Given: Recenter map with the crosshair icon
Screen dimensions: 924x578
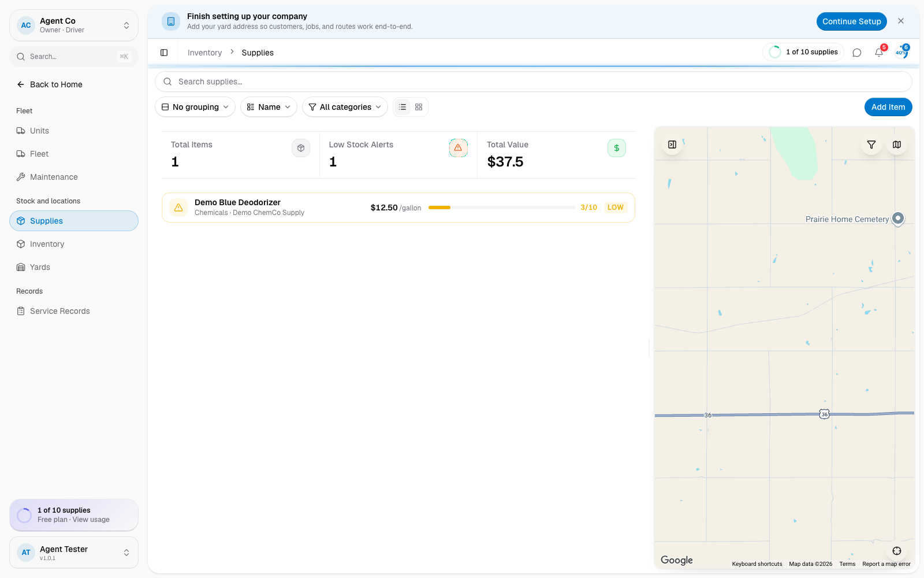Looking at the screenshot, I should point(897,551).
